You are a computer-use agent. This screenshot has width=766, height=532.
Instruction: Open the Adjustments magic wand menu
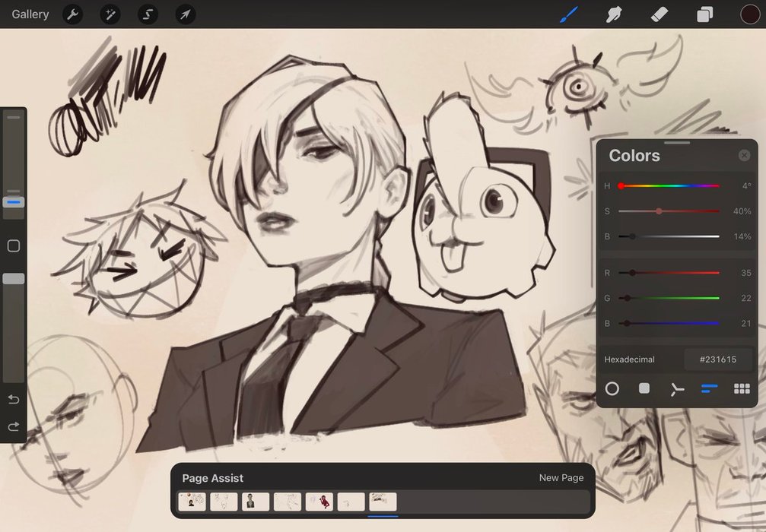(110, 14)
